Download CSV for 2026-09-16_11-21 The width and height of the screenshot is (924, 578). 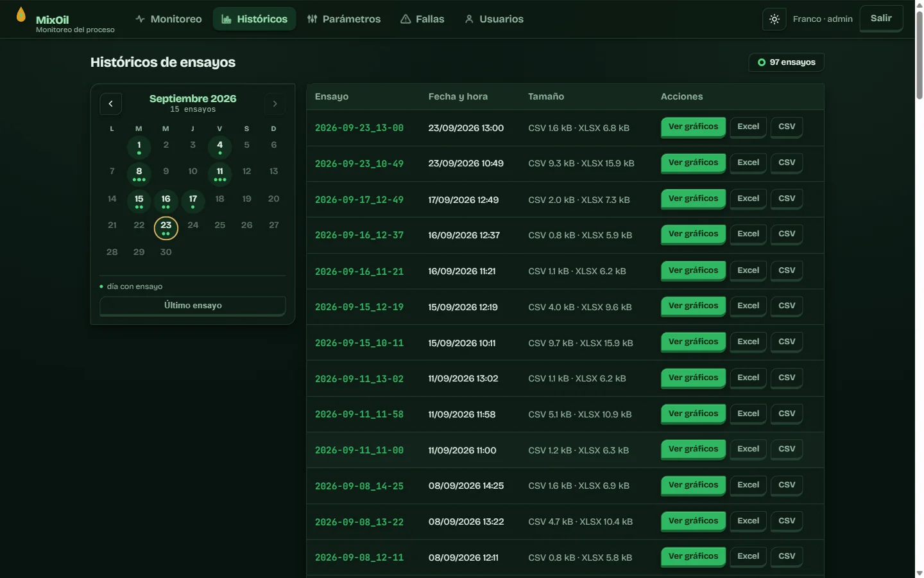(787, 271)
